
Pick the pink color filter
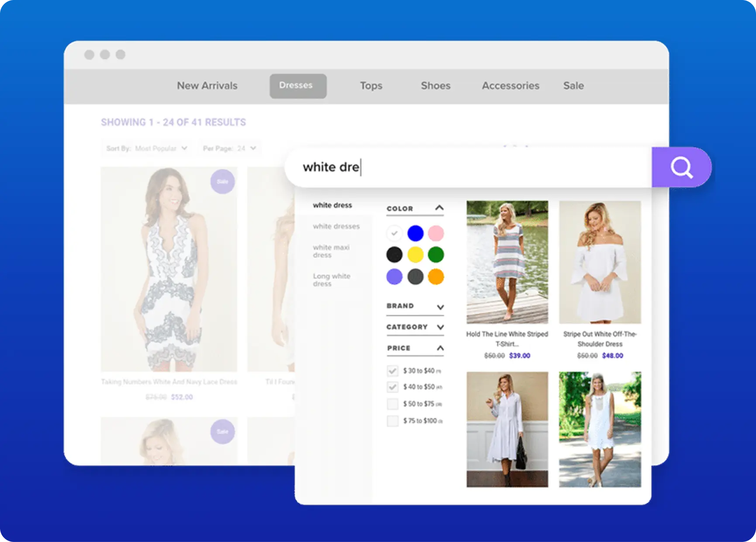pos(435,233)
